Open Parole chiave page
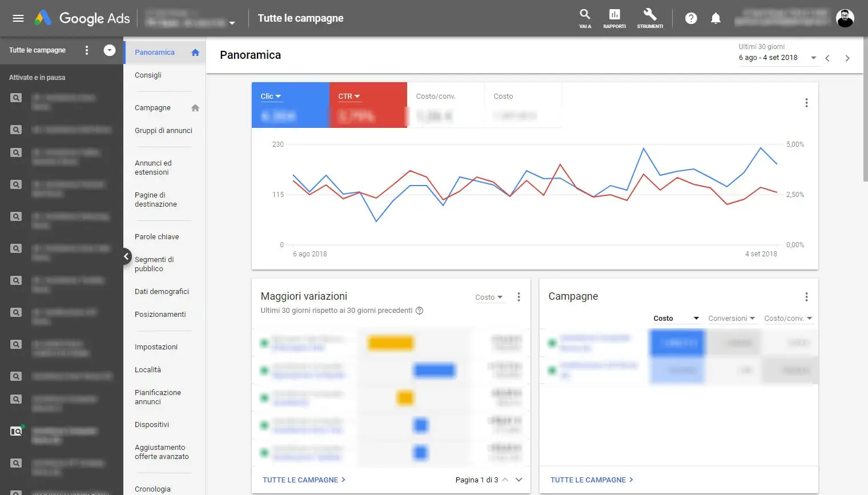868x495 pixels. tap(156, 237)
